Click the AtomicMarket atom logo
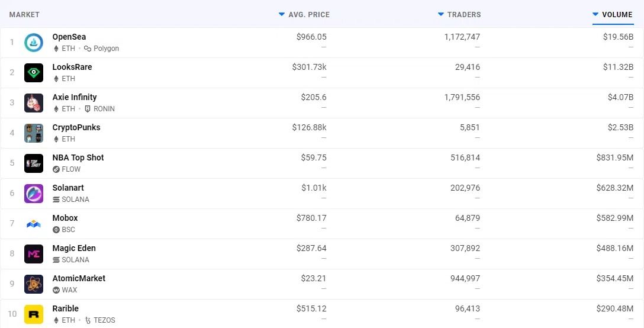 point(34,284)
